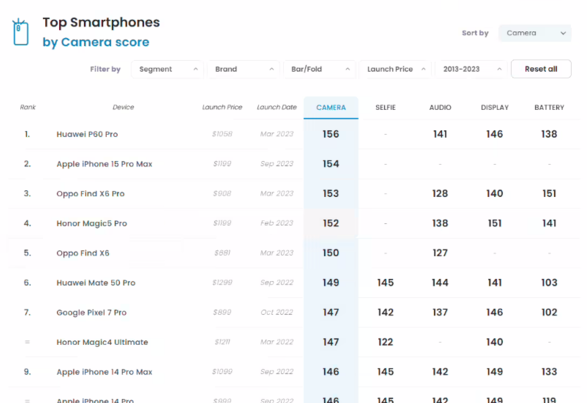Viewport: 587px width, 403px height.
Task: Click the smartphone logo icon
Action: pyautogui.click(x=21, y=32)
